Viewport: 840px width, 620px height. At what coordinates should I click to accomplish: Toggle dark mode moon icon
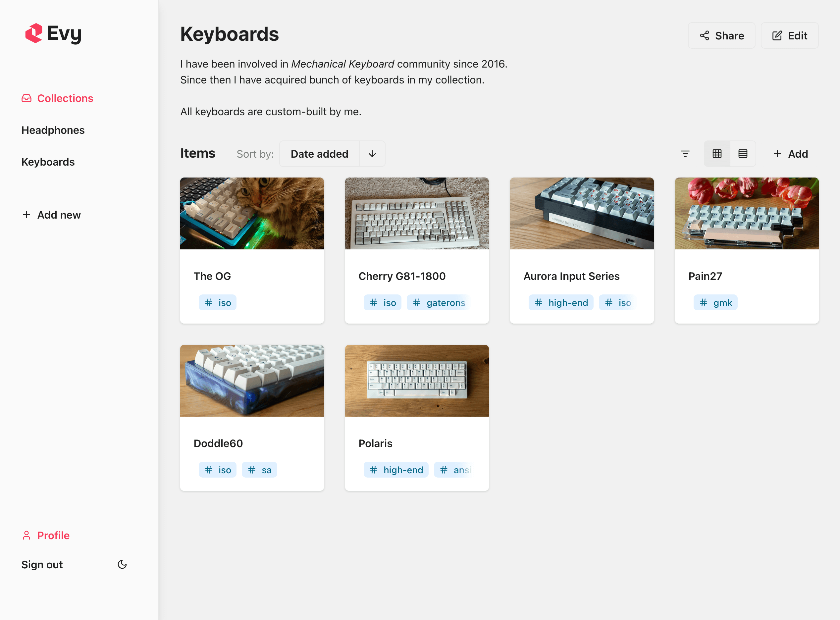122,565
